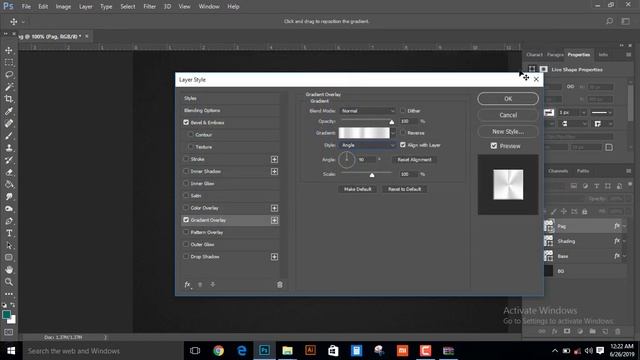The image size is (640, 360).
Task: Click the Opacity slider handle
Action: pos(391,122)
